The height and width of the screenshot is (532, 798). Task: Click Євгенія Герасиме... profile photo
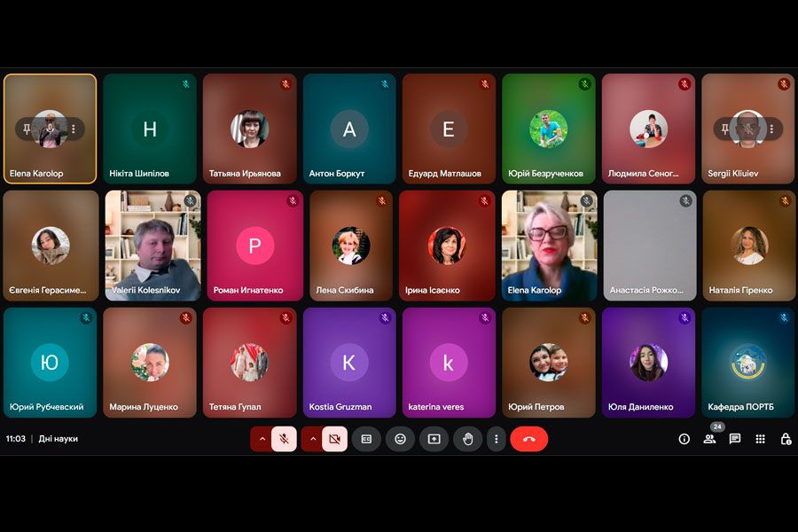(x=51, y=246)
